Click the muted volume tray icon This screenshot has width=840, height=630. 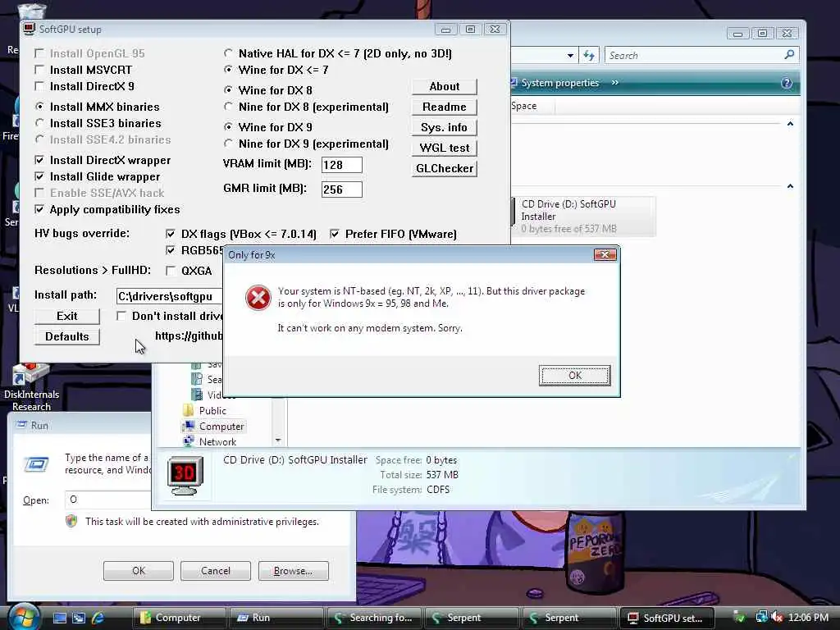coord(777,617)
